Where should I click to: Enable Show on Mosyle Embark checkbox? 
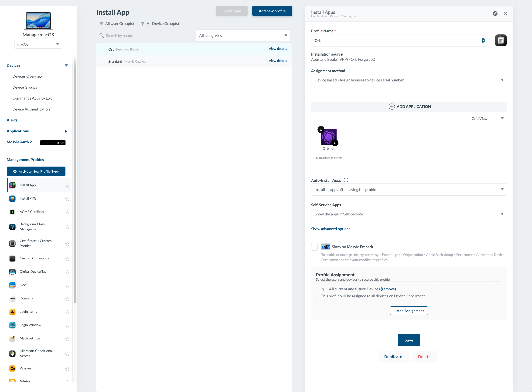tap(314, 247)
